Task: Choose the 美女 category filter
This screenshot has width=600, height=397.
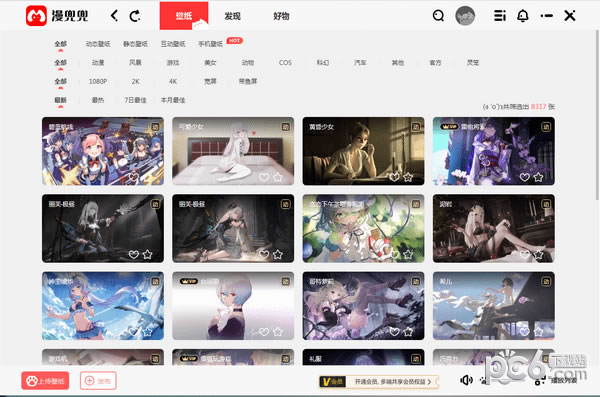Action: pos(210,62)
